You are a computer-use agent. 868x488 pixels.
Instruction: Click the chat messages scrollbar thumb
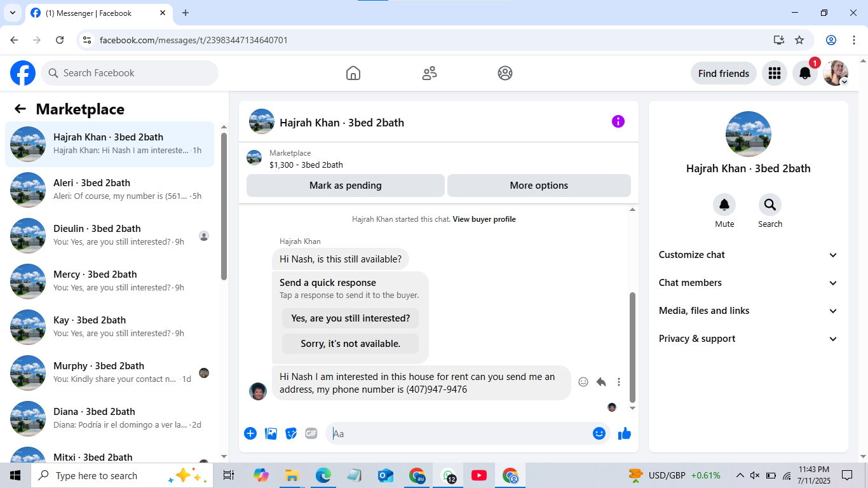[x=632, y=348]
